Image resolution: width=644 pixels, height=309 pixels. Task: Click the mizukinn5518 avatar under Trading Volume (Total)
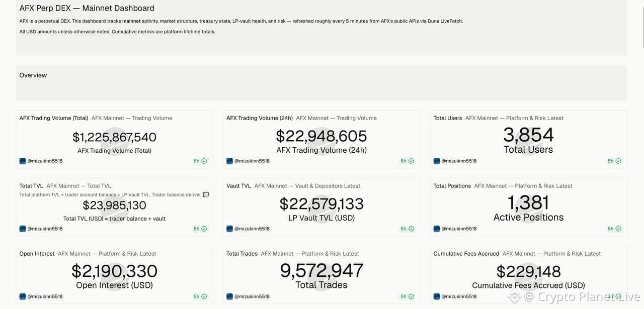[22, 161]
